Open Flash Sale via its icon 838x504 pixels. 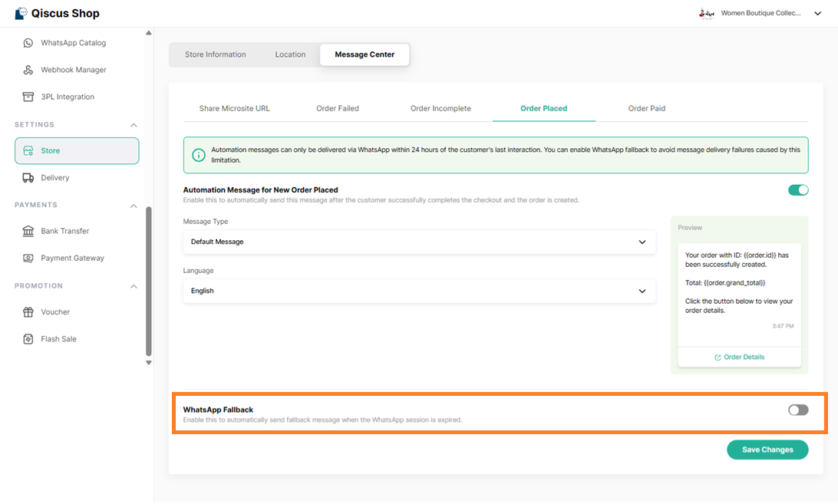pos(28,339)
